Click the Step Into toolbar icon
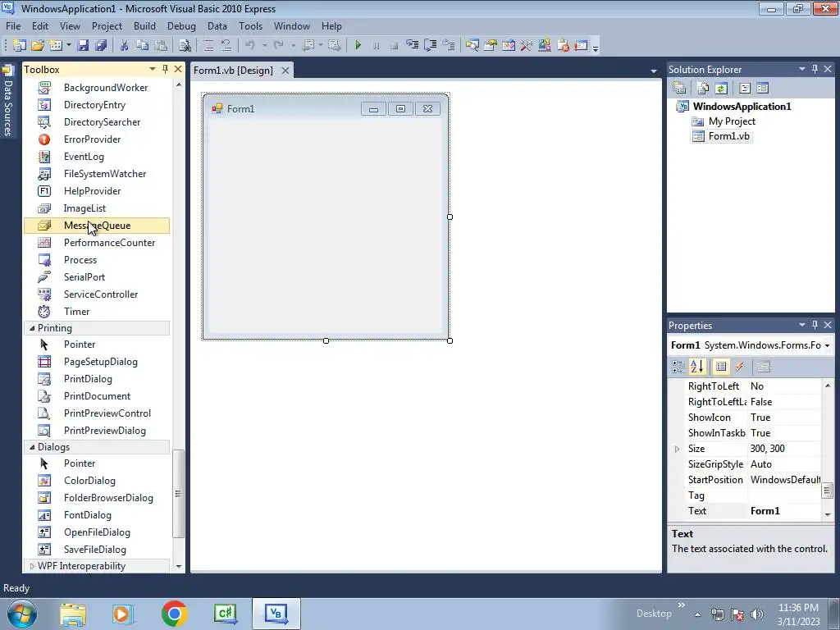 tap(412, 46)
